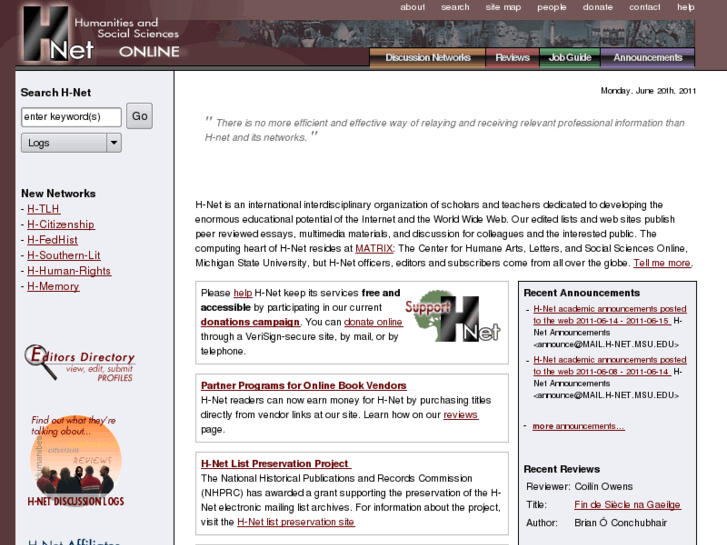The height and width of the screenshot is (545, 727).
Task: Open the donations campaign link
Action: click(250, 322)
